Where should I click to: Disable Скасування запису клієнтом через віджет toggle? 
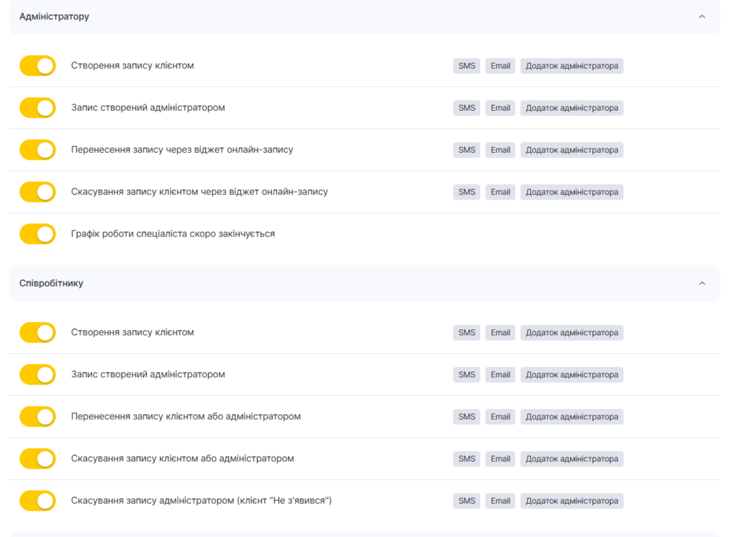pos(38,192)
